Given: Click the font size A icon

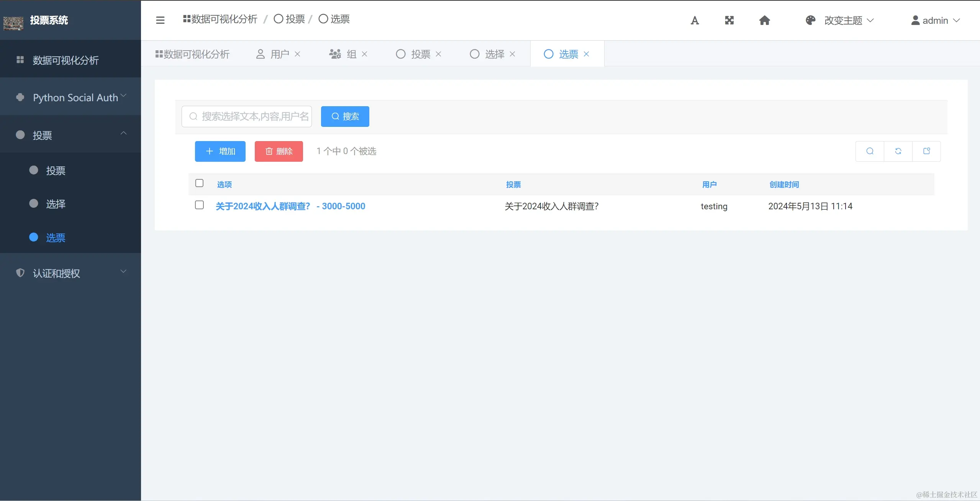Looking at the screenshot, I should point(695,20).
